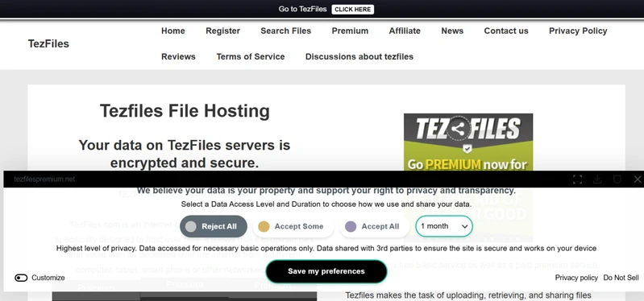Open the Affiliate menu item
Screen dimensions: 644x301
405,31
